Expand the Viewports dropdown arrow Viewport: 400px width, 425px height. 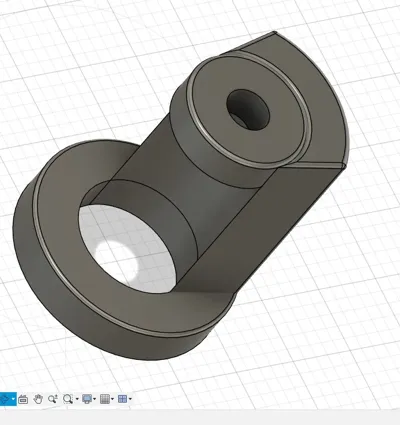coord(130,399)
